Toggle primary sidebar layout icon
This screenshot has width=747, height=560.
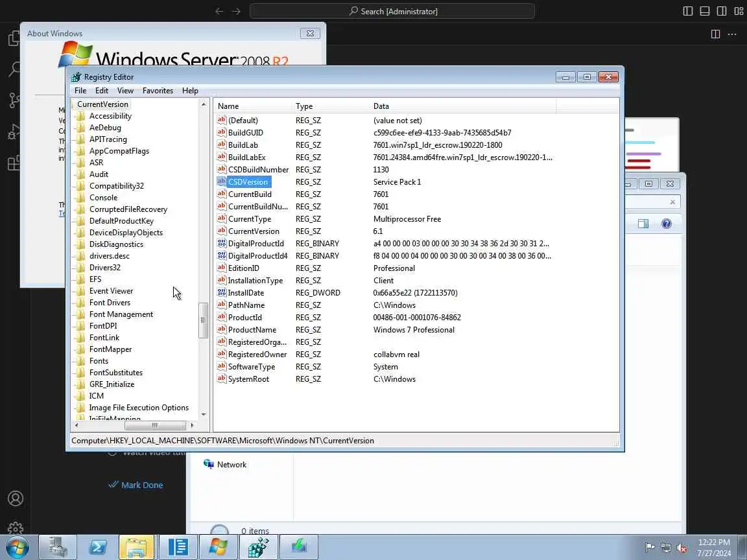[687, 11]
